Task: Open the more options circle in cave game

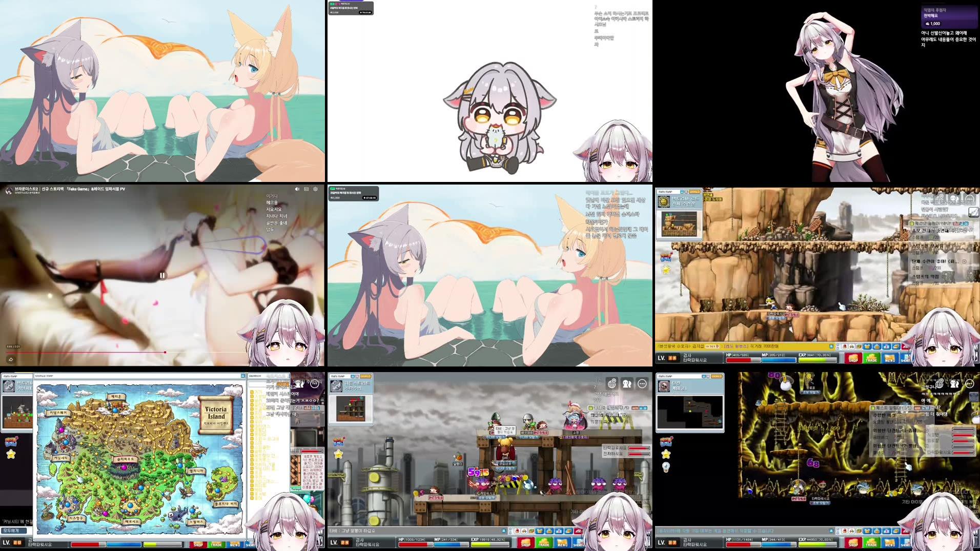Action: 970,383
